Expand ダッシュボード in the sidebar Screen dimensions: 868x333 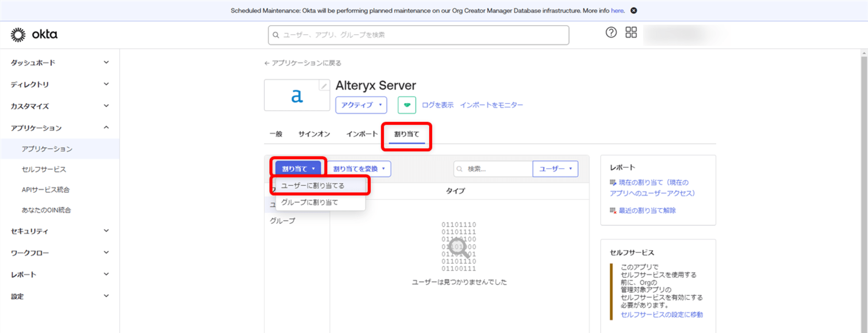point(60,63)
